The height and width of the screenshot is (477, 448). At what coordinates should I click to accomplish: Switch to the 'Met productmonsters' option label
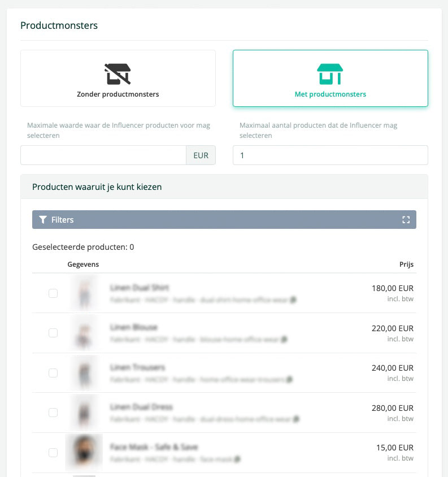coord(330,94)
